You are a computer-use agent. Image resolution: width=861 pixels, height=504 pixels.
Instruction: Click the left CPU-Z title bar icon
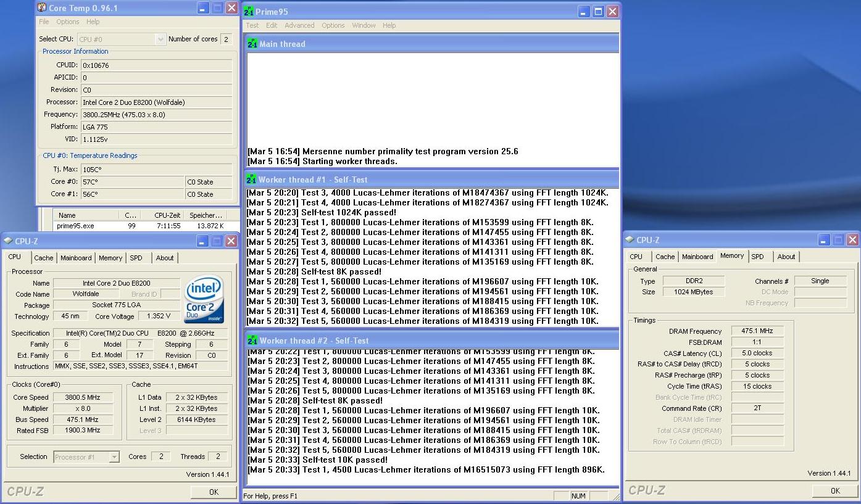pos(7,241)
